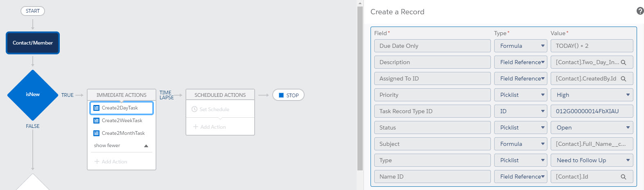
Task: Select the Contact/Member object node
Action: (33, 43)
